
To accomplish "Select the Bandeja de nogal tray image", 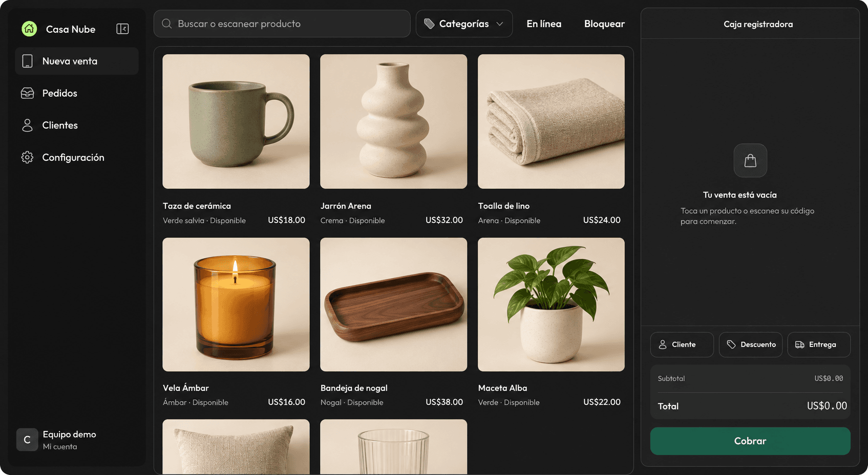I will pos(394,305).
